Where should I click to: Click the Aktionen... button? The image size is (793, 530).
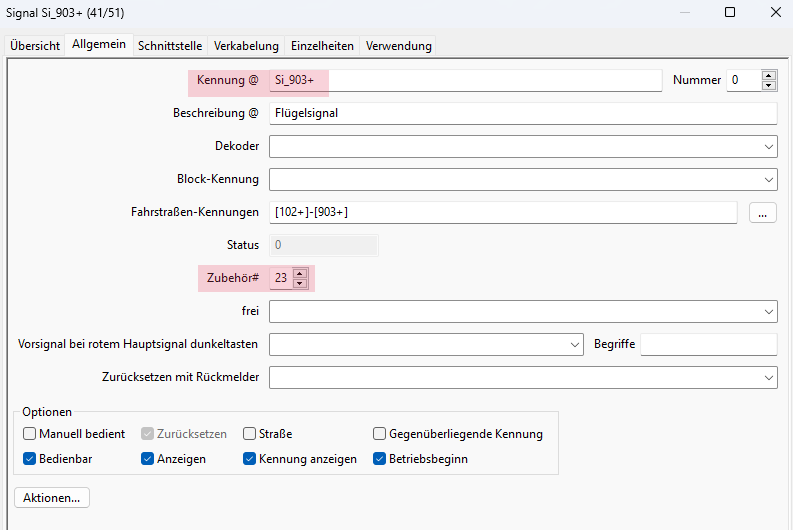point(52,497)
